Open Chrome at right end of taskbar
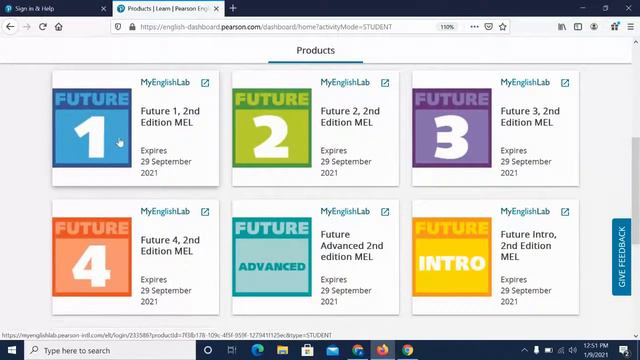The width and height of the screenshot is (640, 360). pos(407,350)
